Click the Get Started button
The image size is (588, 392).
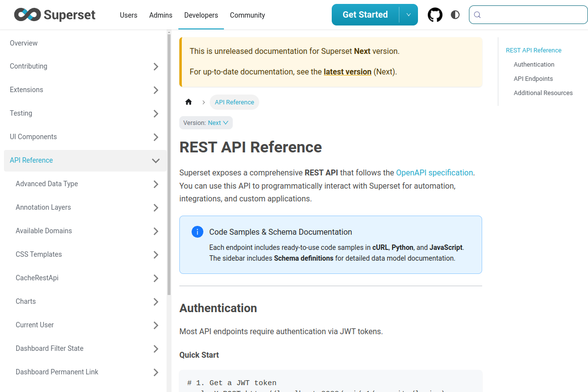coord(365,15)
